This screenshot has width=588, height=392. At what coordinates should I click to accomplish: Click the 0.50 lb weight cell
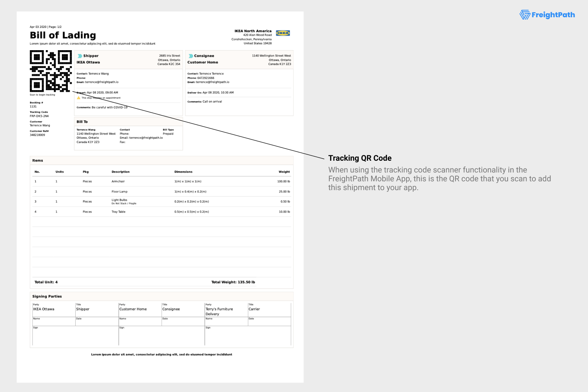click(285, 201)
